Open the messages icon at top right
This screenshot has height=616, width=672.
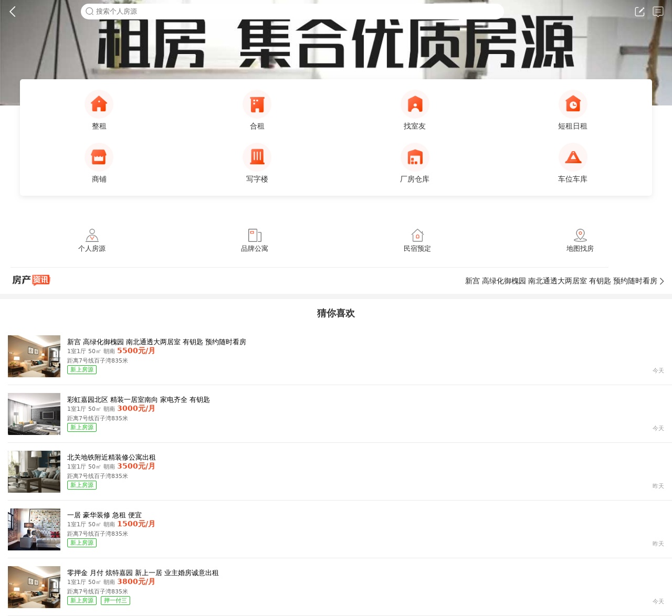(658, 12)
